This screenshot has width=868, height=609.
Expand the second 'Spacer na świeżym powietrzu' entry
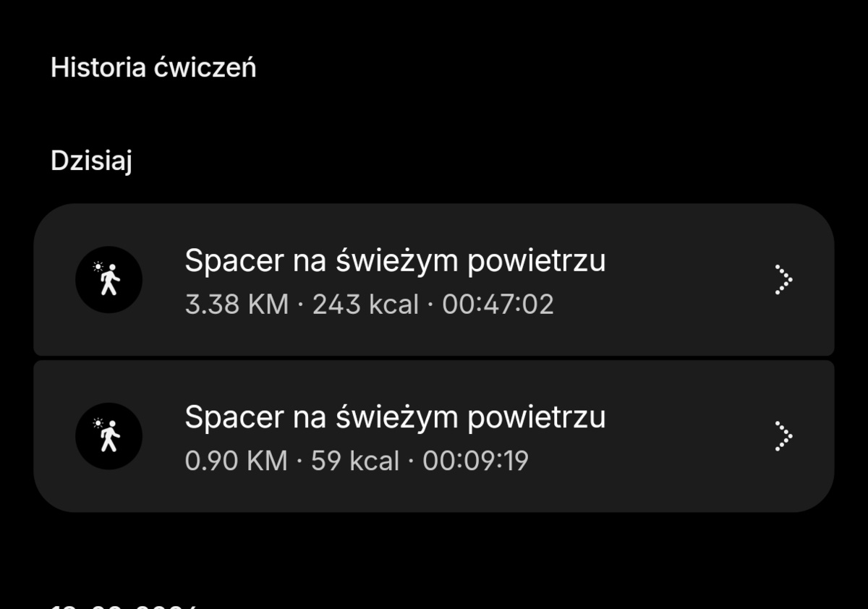[x=434, y=435]
